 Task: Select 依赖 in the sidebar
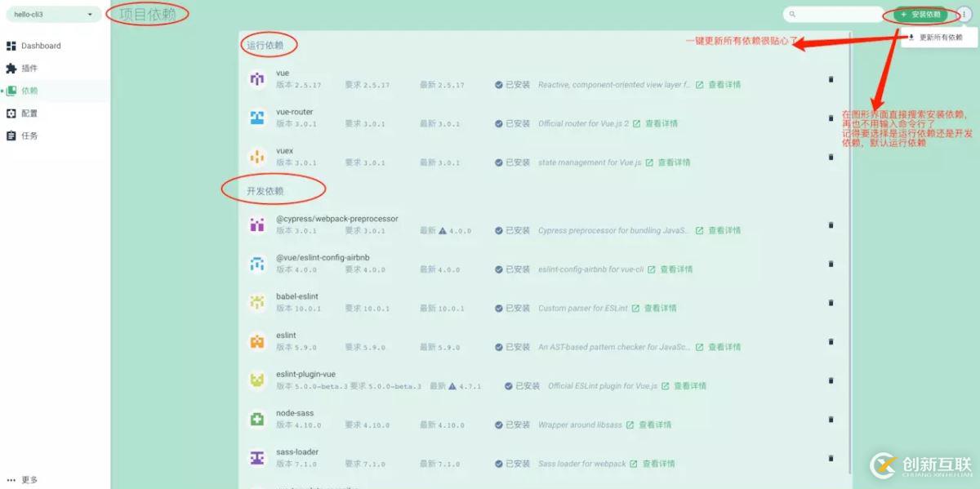pos(22,91)
